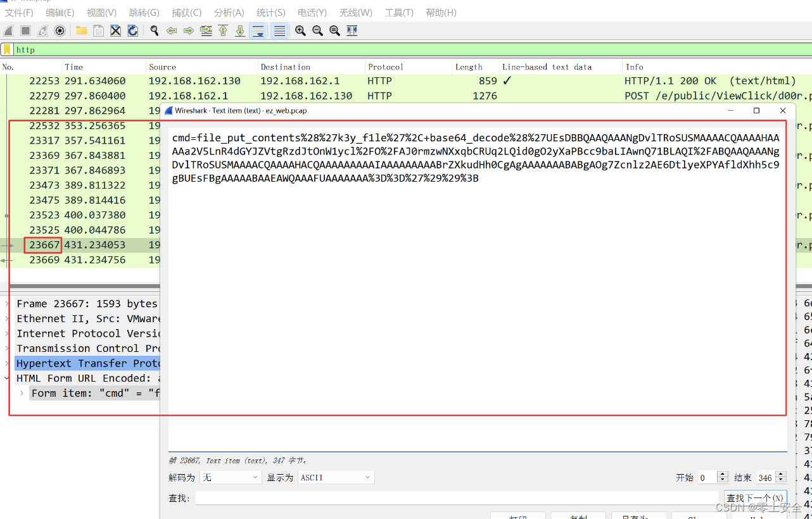The height and width of the screenshot is (519, 812).
Task: Open the 捕获(C) menu
Action: (186, 13)
